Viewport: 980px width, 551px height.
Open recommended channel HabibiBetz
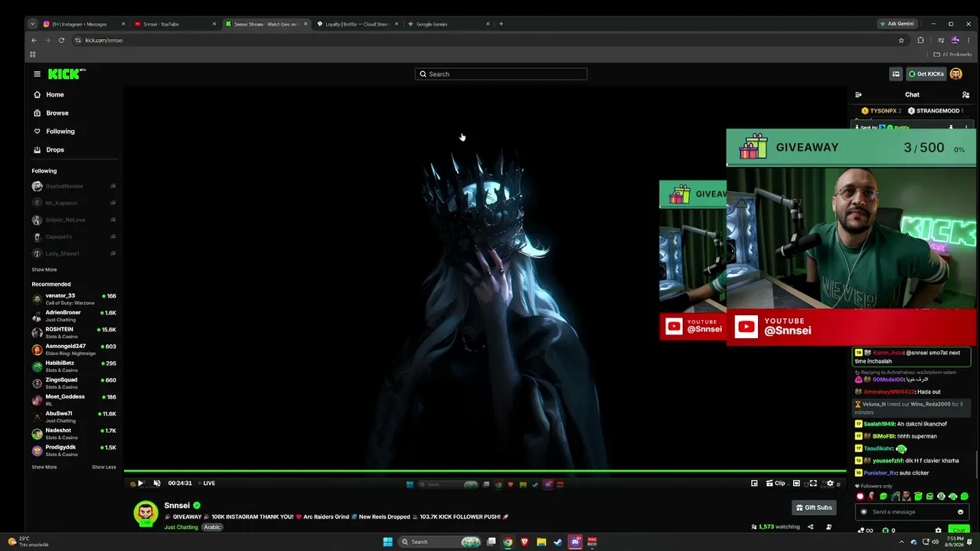coord(74,367)
